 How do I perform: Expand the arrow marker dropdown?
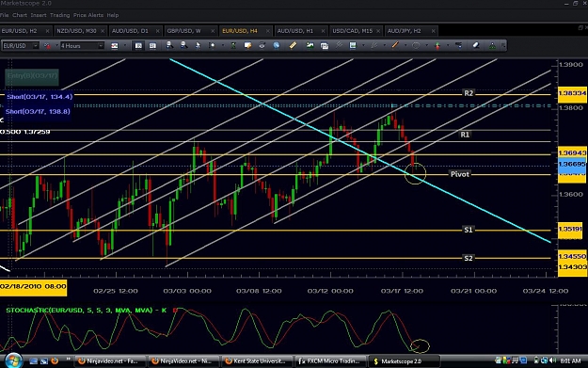coord(448,46)
